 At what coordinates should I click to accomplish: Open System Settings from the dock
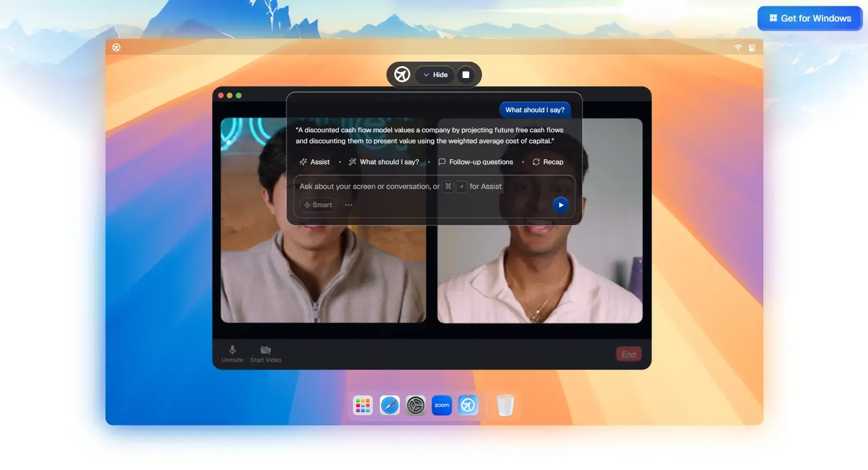[416, 405]
